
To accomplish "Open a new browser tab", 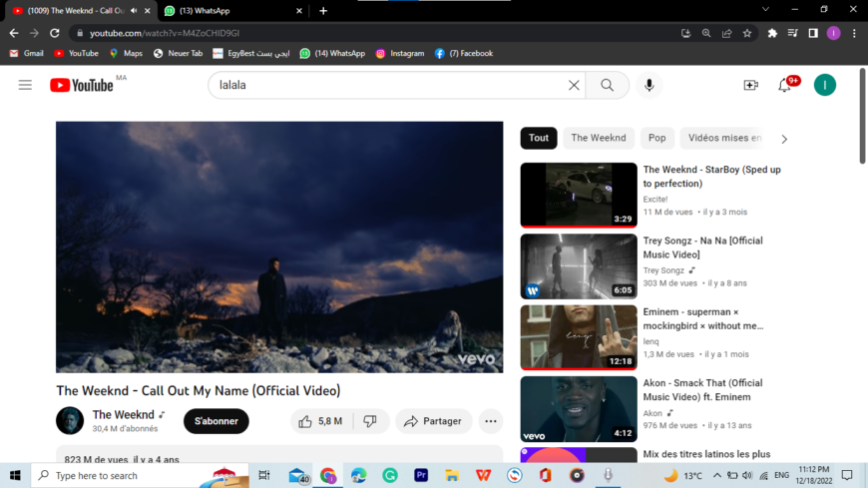I will 323,11.
